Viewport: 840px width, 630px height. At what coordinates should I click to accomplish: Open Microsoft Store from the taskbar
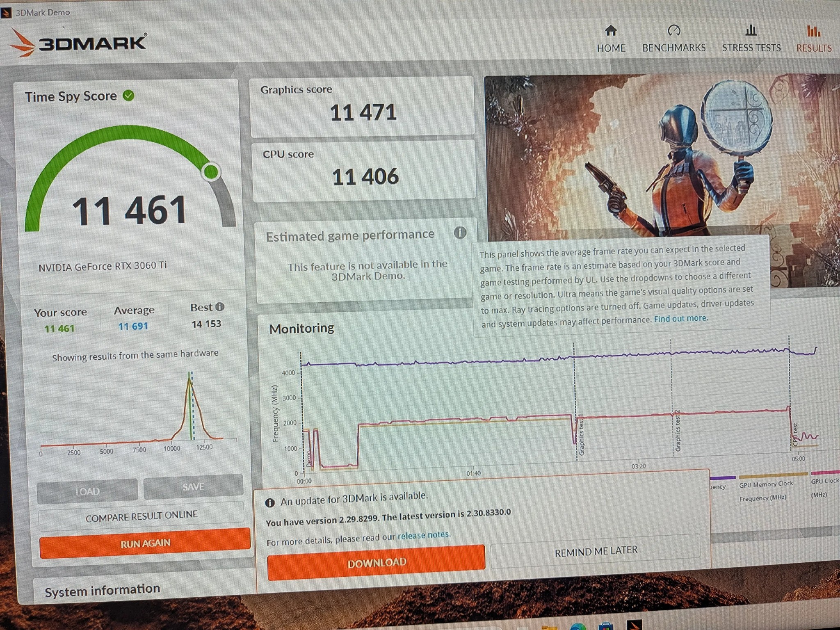(x=606, y=626)
